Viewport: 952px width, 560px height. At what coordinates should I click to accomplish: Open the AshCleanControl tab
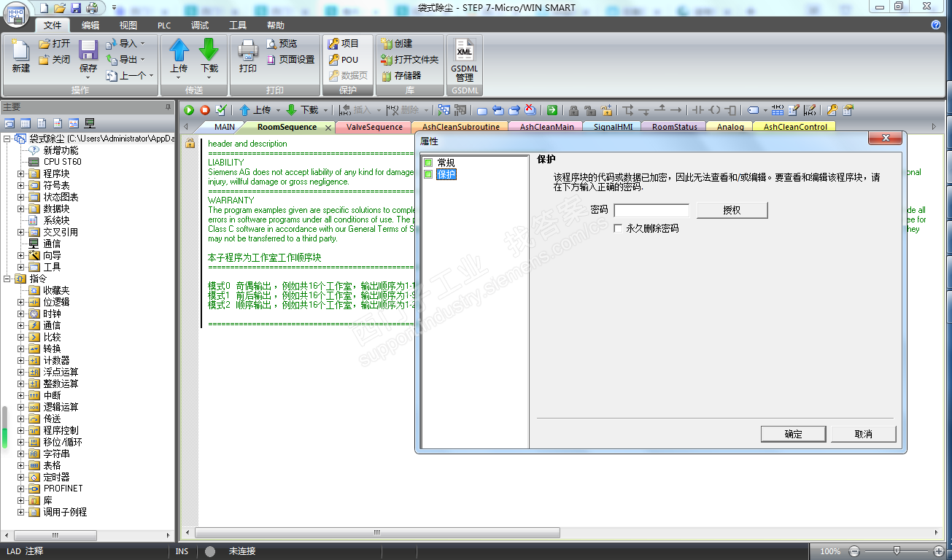tap(795, 127)
